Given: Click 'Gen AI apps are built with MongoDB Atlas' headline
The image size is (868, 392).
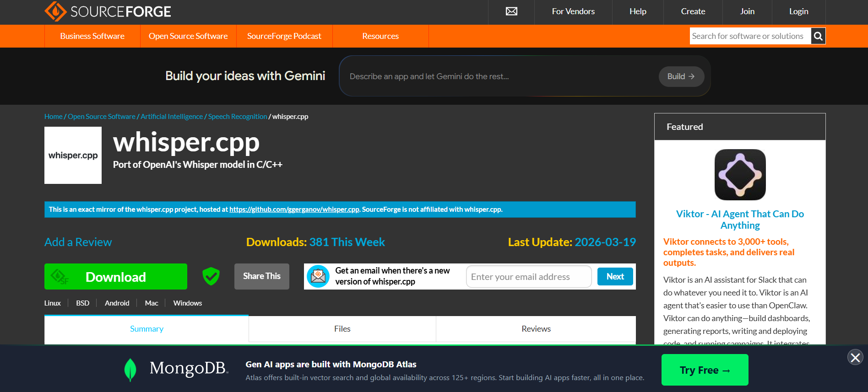Looking at the screenshot, I should tap(331, 365).
